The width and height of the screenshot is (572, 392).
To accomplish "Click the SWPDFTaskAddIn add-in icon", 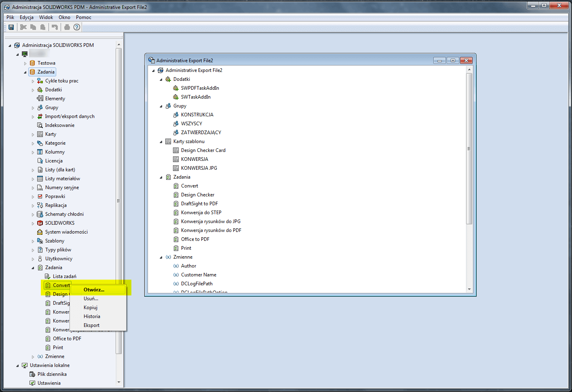I will pyautogui.click(x=175, y=88).
